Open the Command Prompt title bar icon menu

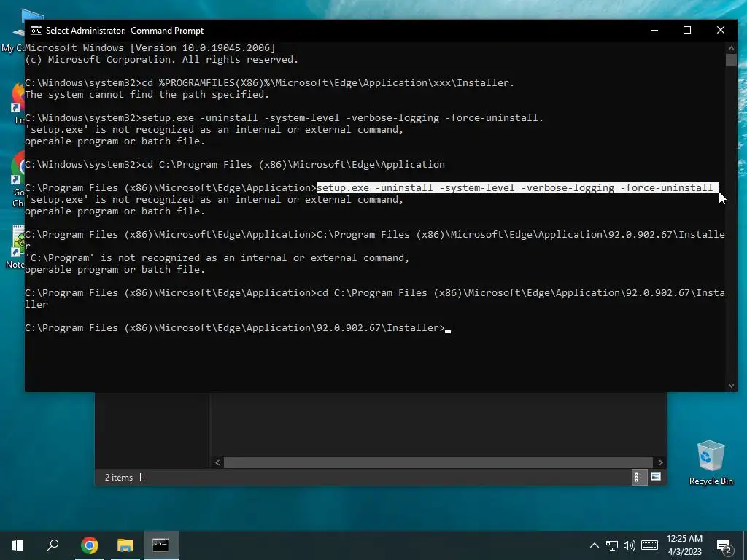pos(36,31)
